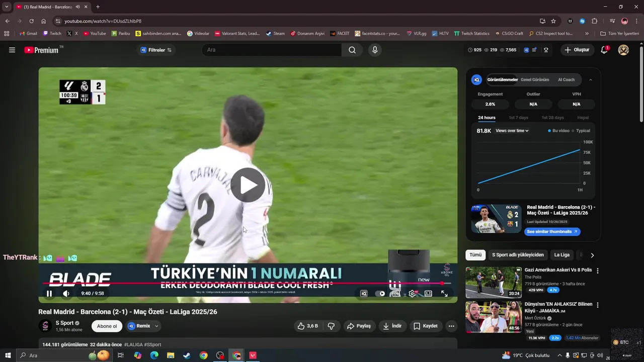The image size is (644, 362).
Task: Click See similar thumbnails button
Action: pyautogui.click(x=552, y=232)
